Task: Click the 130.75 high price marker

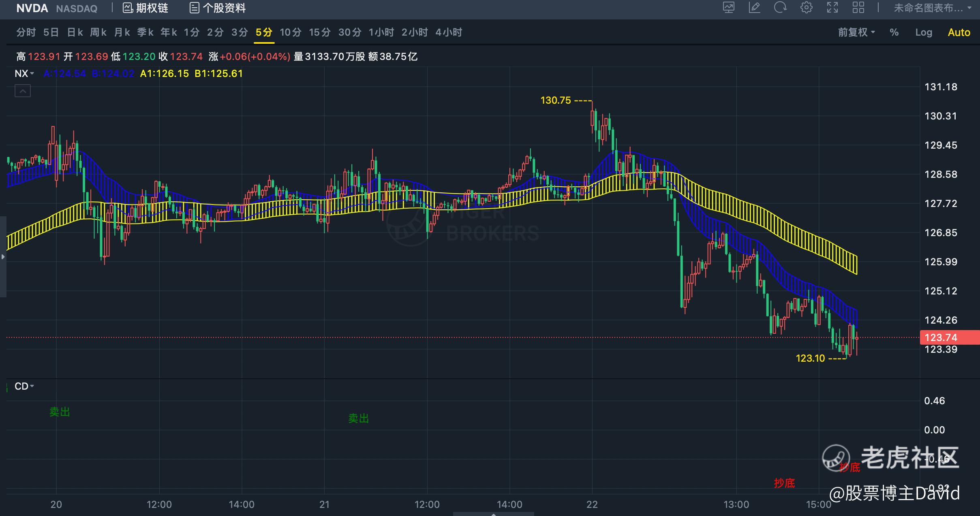Action: [556, 100]
